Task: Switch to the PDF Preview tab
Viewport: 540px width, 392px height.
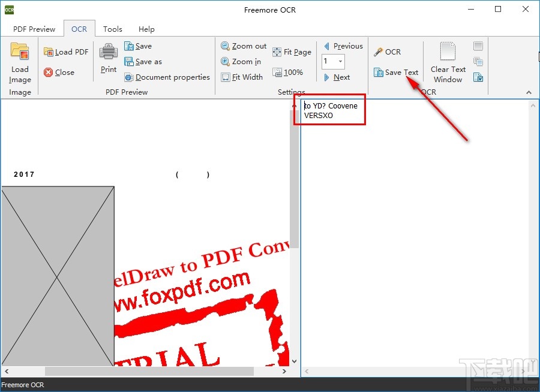Action: [x=34, y=29]
